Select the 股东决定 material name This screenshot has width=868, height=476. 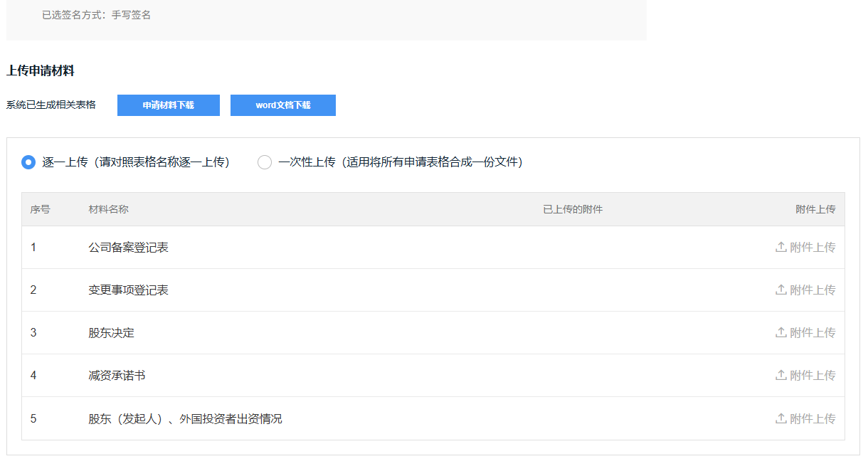[x=111, y=333]
